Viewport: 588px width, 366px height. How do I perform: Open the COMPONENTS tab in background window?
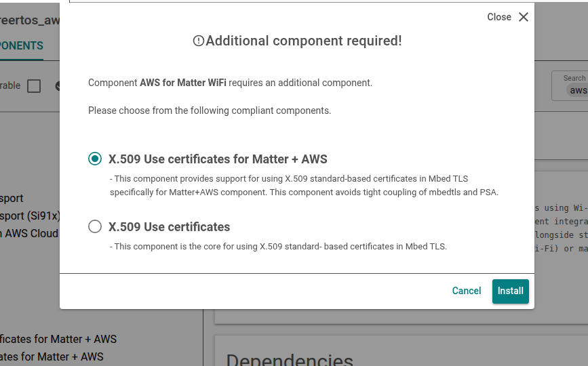[x=22, y=45]
